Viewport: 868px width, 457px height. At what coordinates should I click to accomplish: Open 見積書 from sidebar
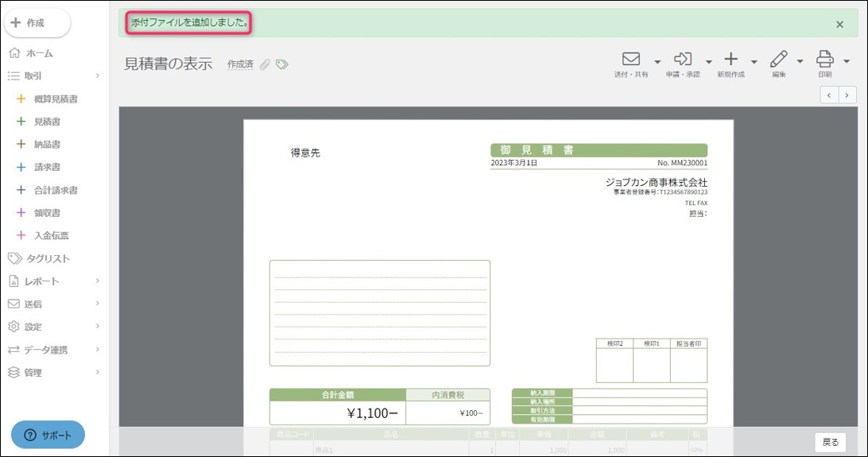tap(47, 122)
